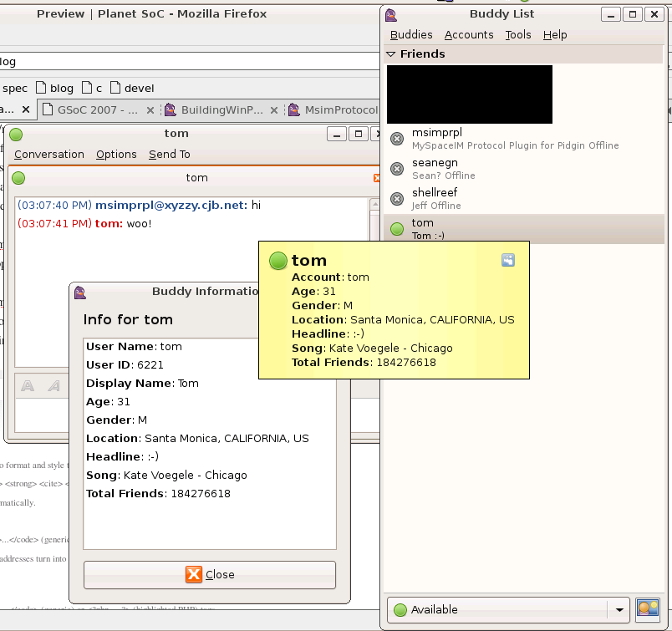Open the Tools menu in Buddy List
Screen dimensions: 672x631
tap(517, 35)
